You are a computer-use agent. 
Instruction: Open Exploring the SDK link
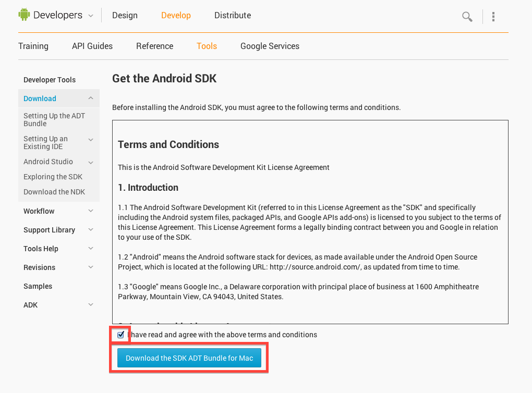click(x=53, y=177)
